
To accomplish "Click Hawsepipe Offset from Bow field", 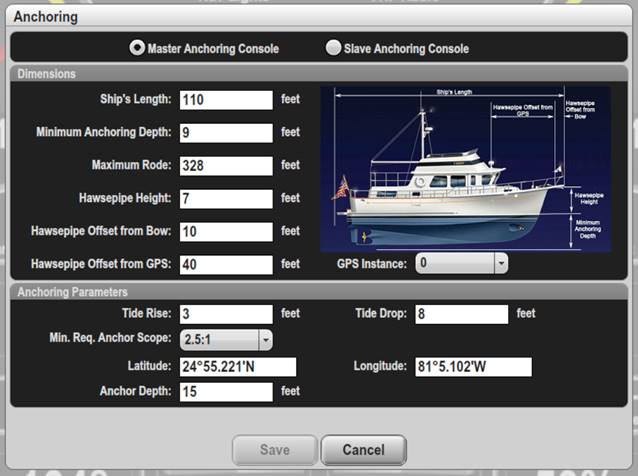I will click(x=226, y=232).
